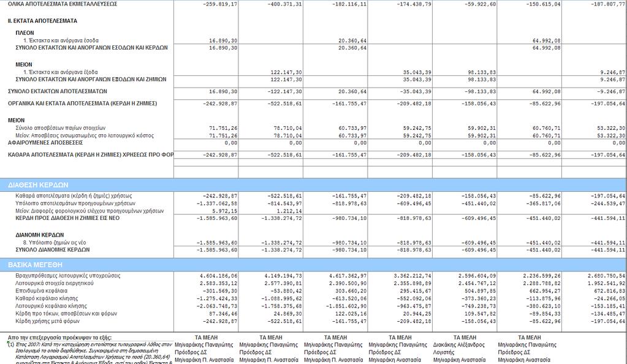Select the cell showing -1.337.062,58

[217, 203]
